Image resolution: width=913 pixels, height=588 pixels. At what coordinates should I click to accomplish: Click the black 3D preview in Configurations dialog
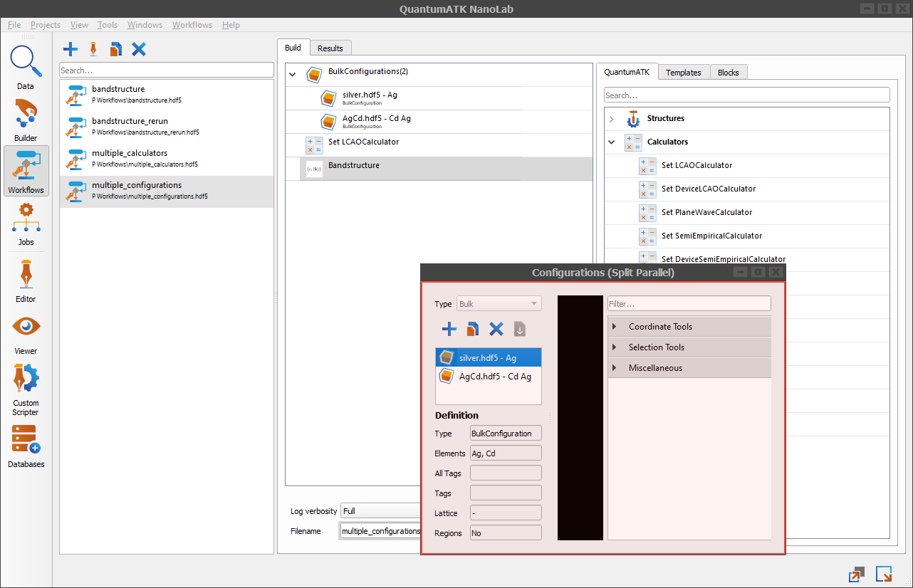pyautogui.click(x=580, y=418)
